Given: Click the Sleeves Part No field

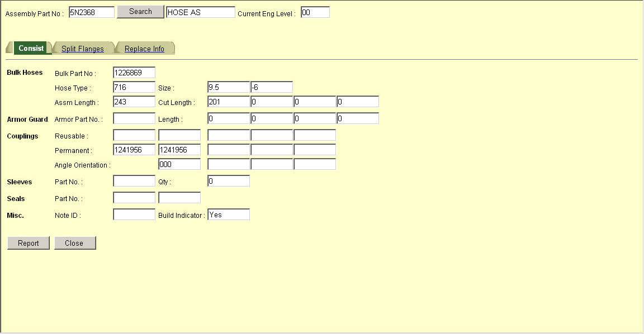Looking at the screenshot, I should pos(134,181).
